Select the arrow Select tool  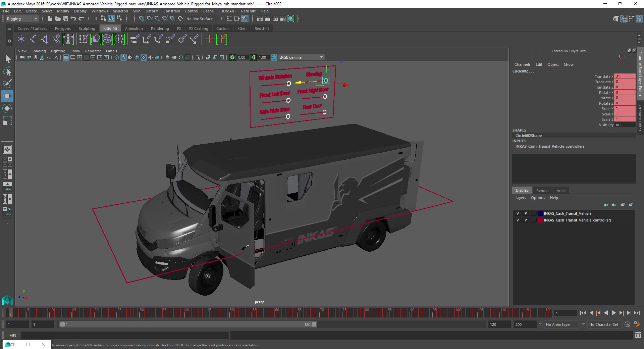point(7,59)
